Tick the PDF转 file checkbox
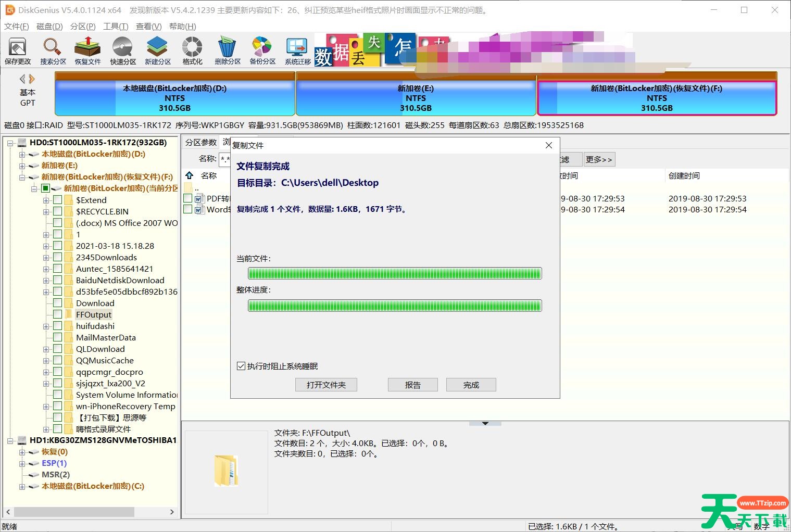Viewport: 791px width, 532px height. pos(188,198)
